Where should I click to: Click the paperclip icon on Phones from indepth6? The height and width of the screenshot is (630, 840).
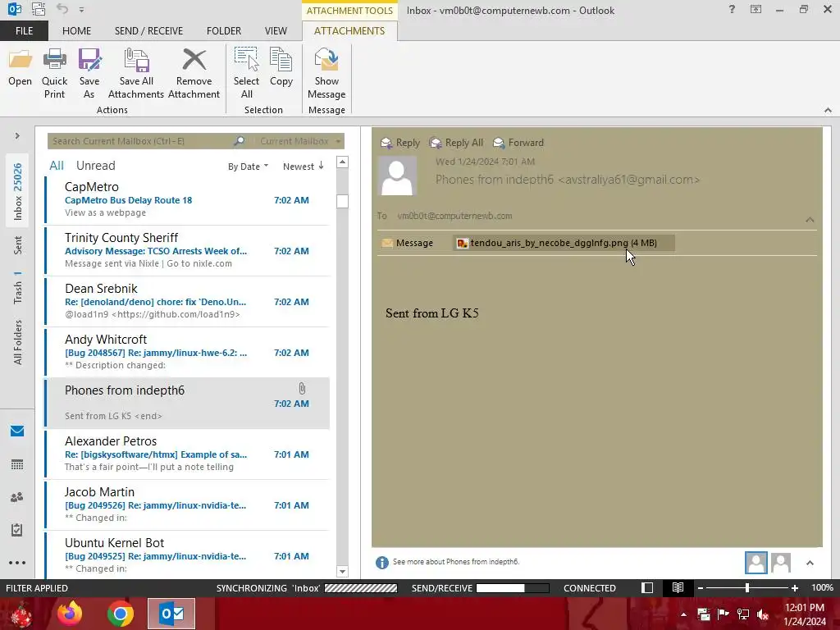[x=302, y=388]
